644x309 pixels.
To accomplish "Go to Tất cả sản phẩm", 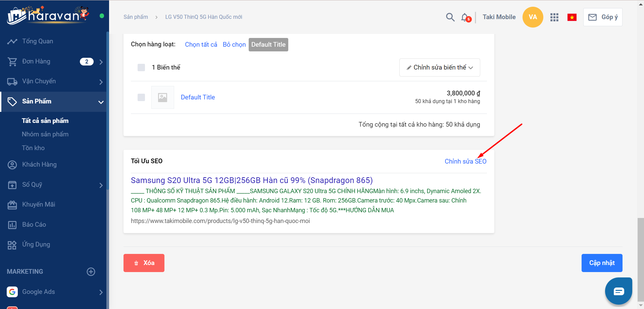I will pos(45,121).
